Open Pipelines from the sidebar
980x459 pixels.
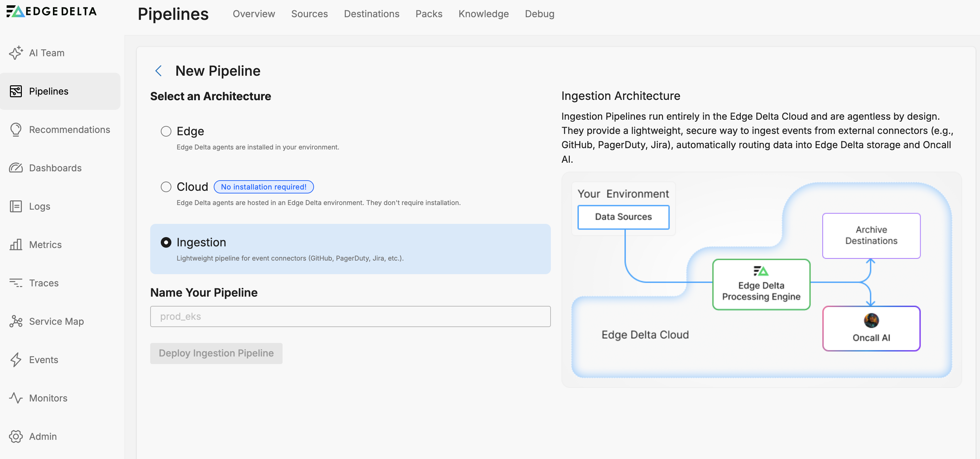(x=49, y=91)
